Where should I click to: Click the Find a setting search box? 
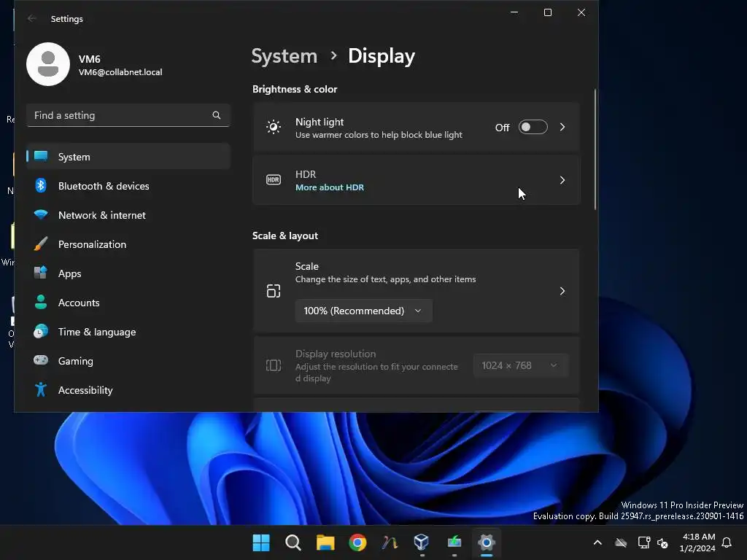[128, 115]
